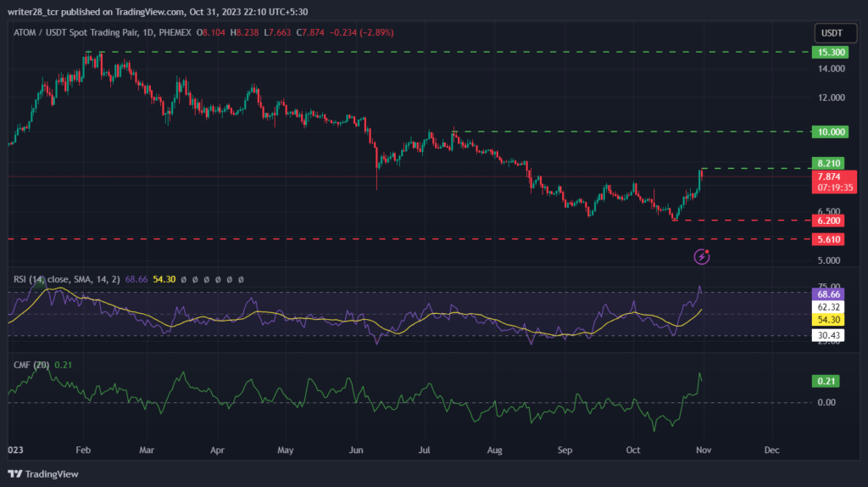Click the green CMF 0.21 label

(826, 381)
